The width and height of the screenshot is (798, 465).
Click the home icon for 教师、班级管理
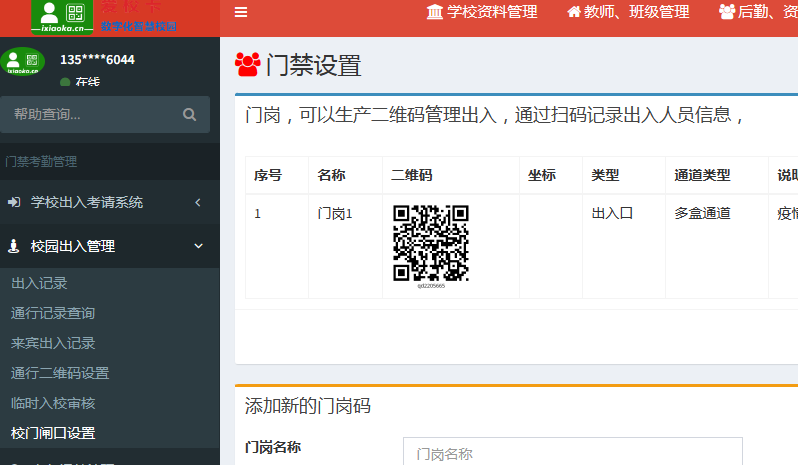coord(574,12)
